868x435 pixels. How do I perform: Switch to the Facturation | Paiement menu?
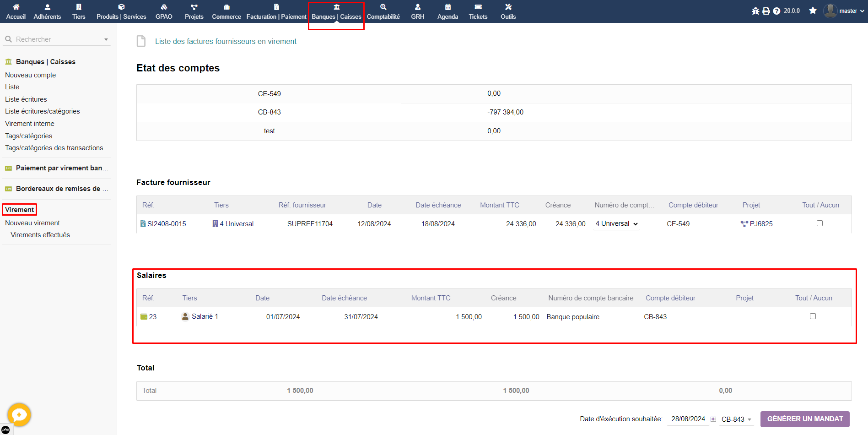click(x=276, y=11)
